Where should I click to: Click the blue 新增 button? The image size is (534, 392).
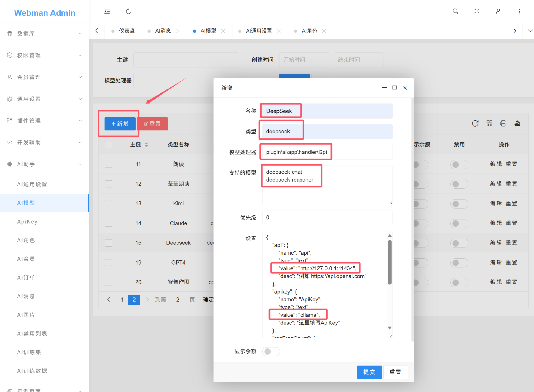tap(120, 124)
